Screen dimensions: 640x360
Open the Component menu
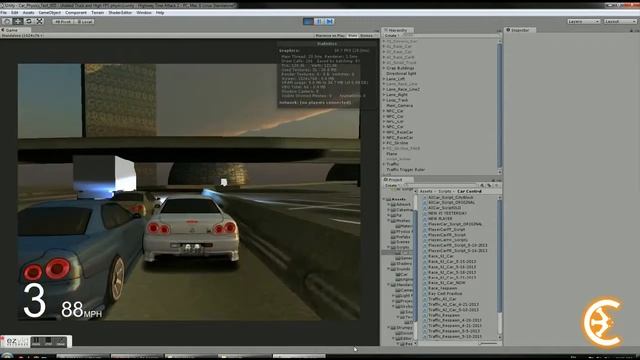(x=76, y=13)
